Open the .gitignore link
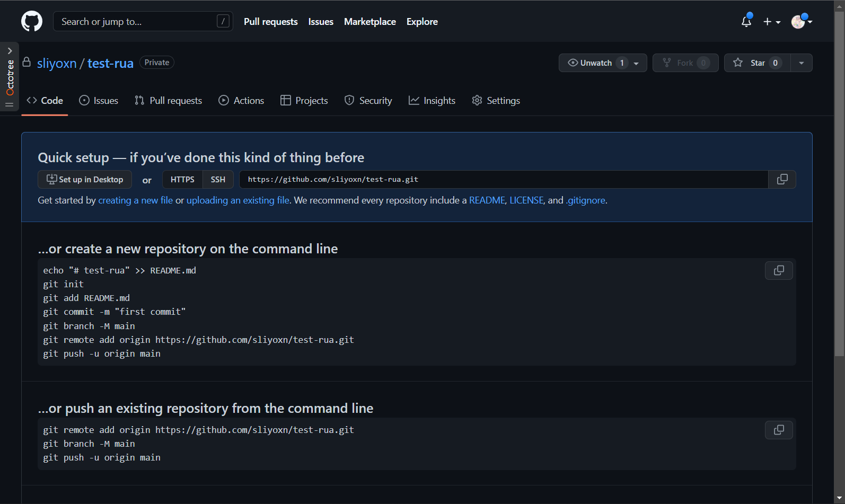Image resolution: width=845 pixels, height=504 pixels. click(586, 200)
